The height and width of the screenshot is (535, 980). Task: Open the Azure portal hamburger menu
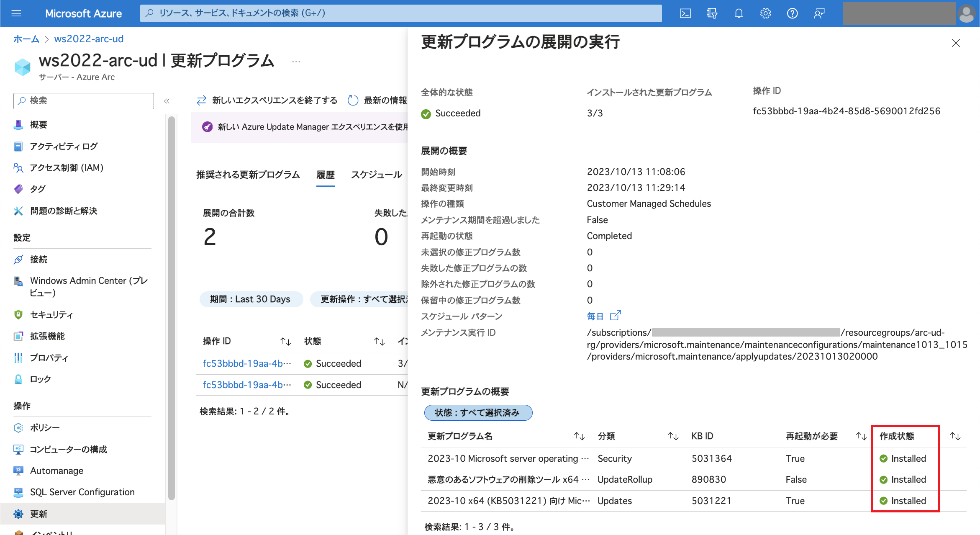coord(16,13)
